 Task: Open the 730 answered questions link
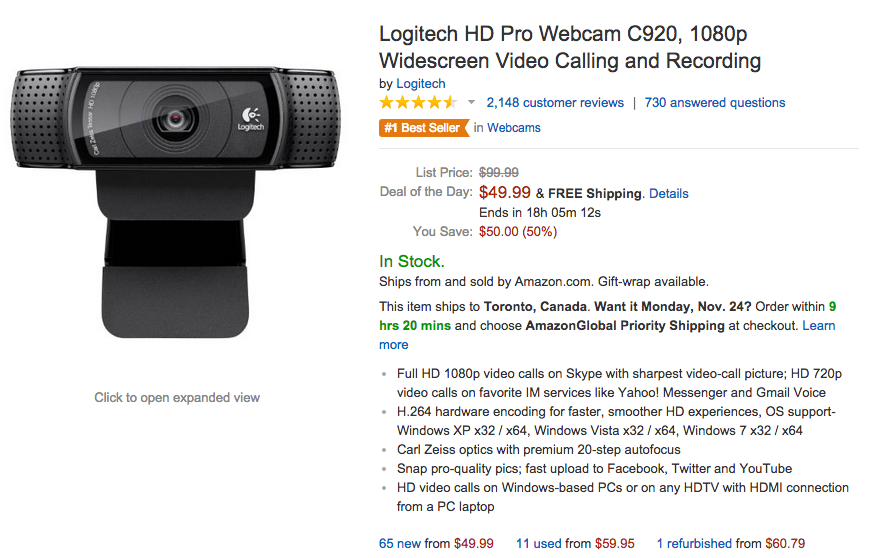coord(715,103)
